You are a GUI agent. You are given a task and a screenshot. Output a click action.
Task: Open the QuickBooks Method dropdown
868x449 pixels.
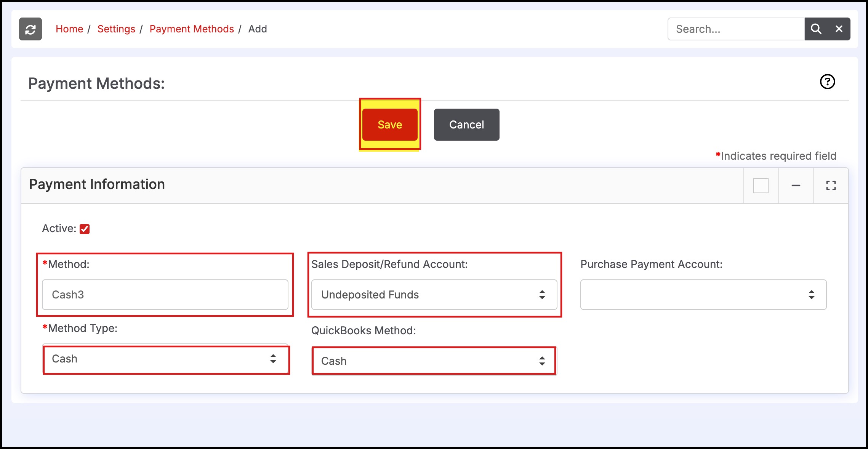tap(434, 361)
